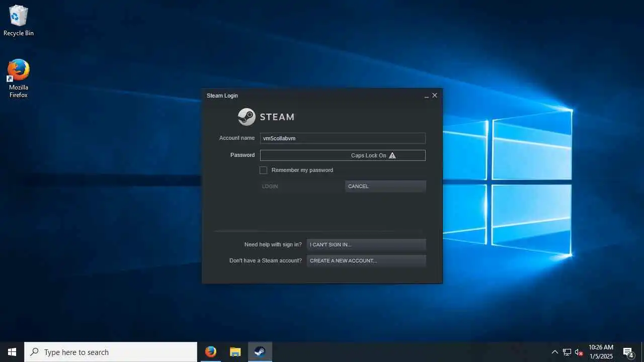Image resolution: width=644 pixels, height=362 pixels.
Task: Open Firefox from the taskbar
Action: (211, 352)
